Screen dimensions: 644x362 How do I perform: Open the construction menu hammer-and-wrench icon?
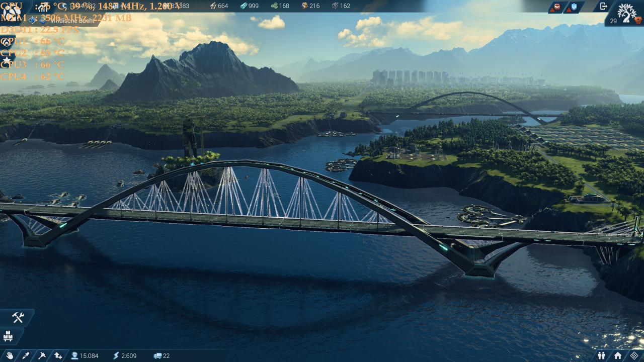(18, 317)
